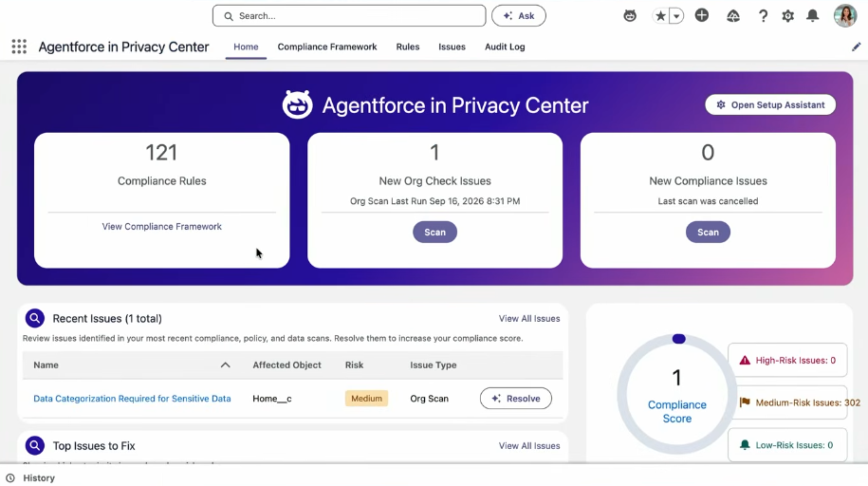Click the Medium-Risk flag icon
This screenshot has width=868, height=486.
(x=745, y=402)
